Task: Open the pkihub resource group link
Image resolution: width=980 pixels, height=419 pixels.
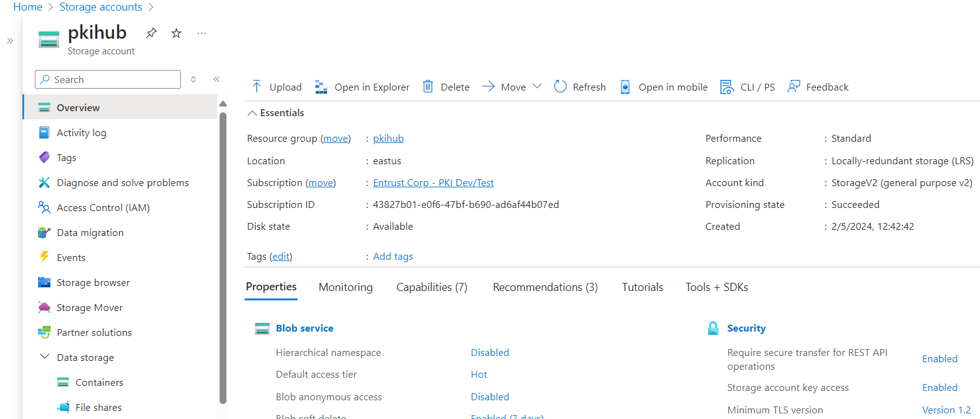Action: [x=388, y=139]
